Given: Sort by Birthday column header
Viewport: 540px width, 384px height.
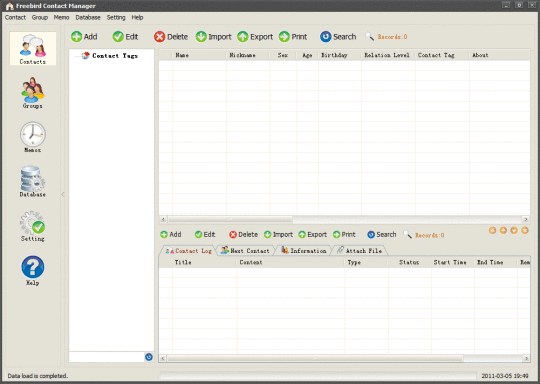Looking at the screenshot, I should coord(340,55).
